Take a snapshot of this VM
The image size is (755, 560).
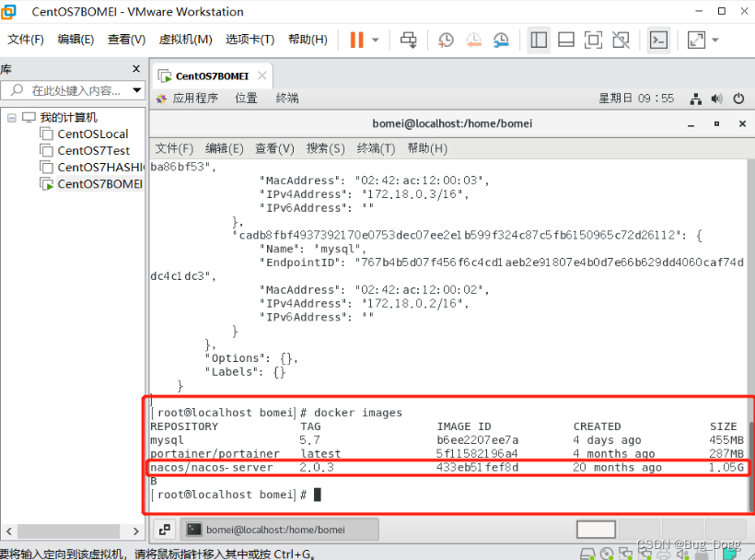[x=446, y=40]
